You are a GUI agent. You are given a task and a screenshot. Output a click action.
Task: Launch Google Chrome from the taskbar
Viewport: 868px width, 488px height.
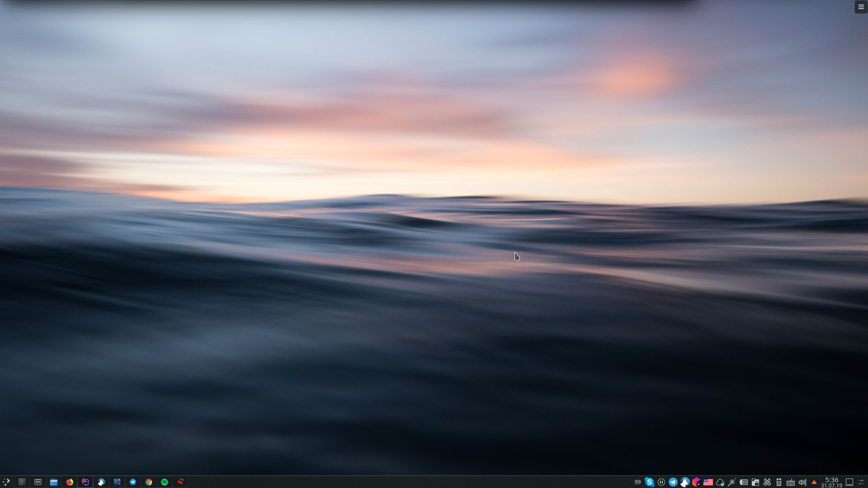click(148, 481)
